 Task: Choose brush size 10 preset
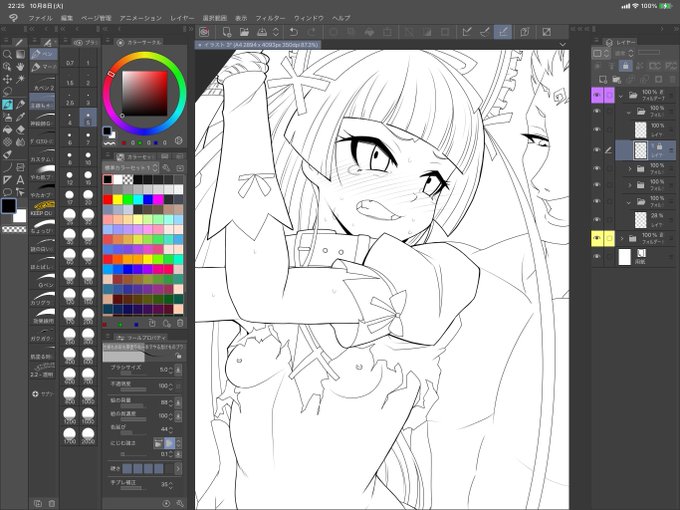click(88, 158)
